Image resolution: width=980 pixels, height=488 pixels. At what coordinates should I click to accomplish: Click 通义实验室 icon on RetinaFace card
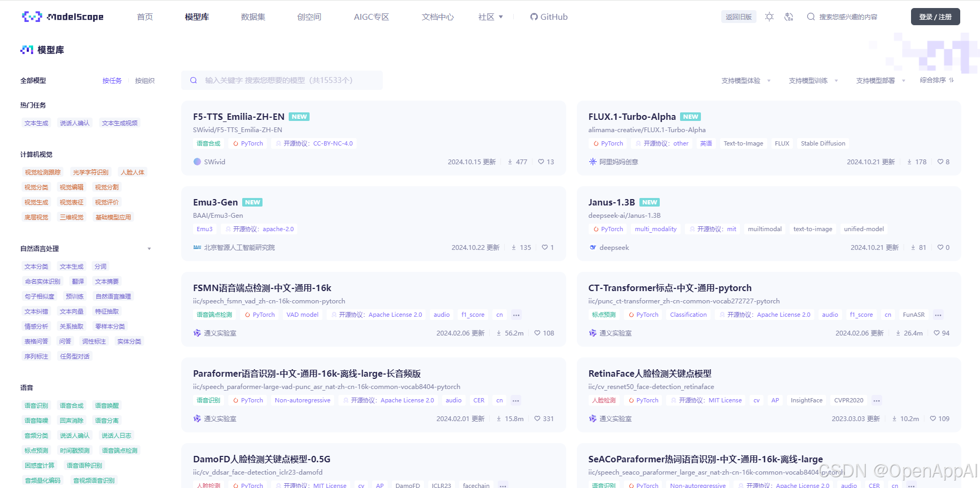pyautogui.click(x=592, y=418)
